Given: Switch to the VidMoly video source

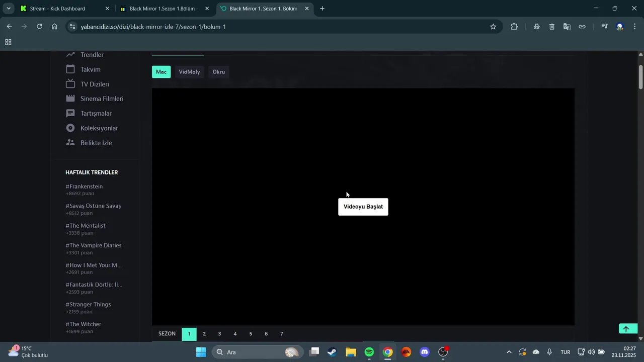Looking at the screenshot, I should tap(189, 72).
